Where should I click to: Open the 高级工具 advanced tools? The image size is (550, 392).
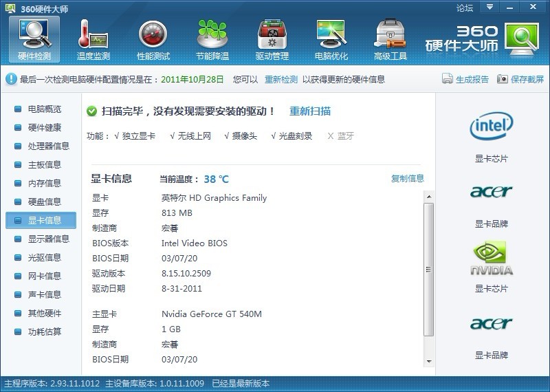pos(390,39)
